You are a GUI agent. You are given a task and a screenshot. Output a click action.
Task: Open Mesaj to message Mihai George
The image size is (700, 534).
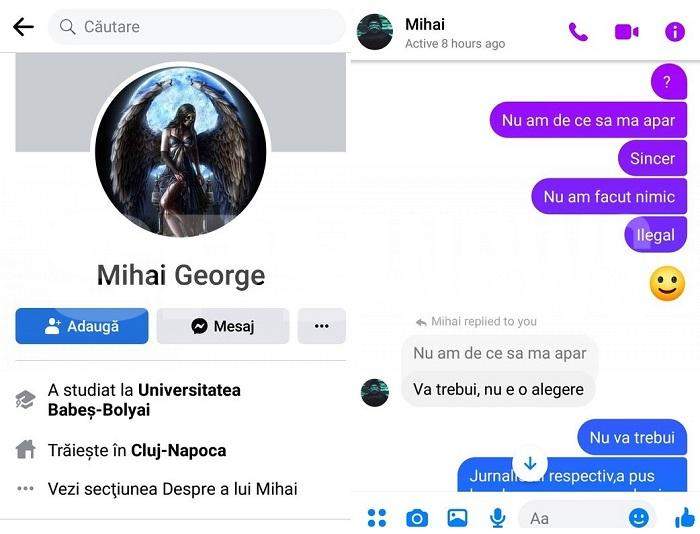pyautogui.click(x=223, y=326)
